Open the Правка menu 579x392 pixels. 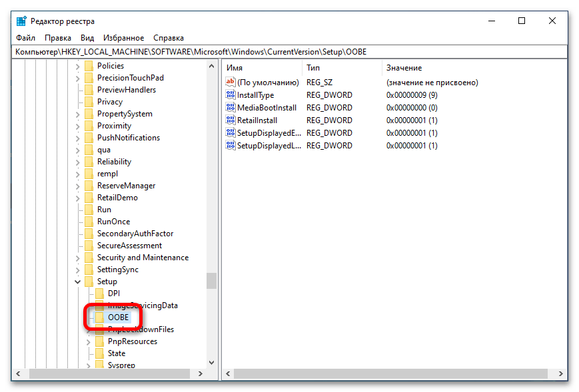tap(57, 38)
